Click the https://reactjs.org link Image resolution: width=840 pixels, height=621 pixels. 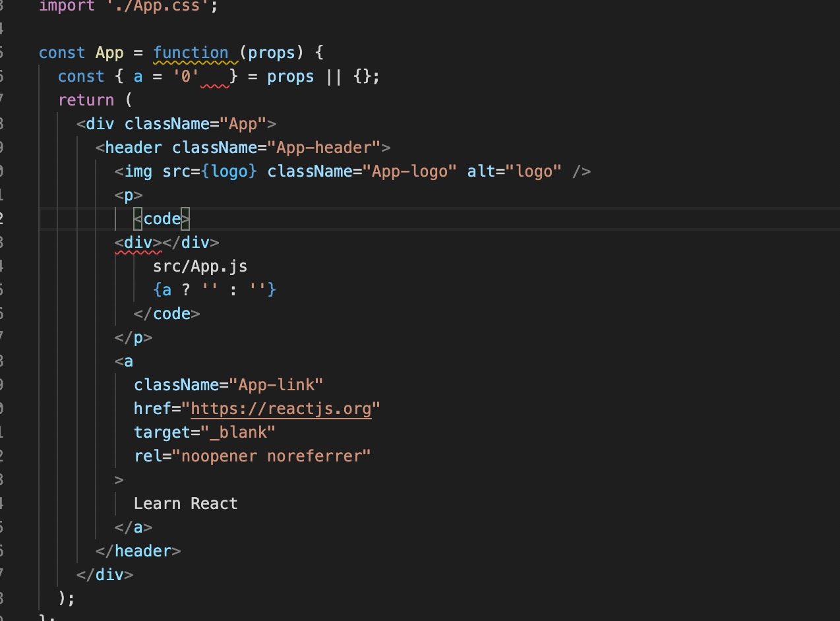tap(281, 409)
